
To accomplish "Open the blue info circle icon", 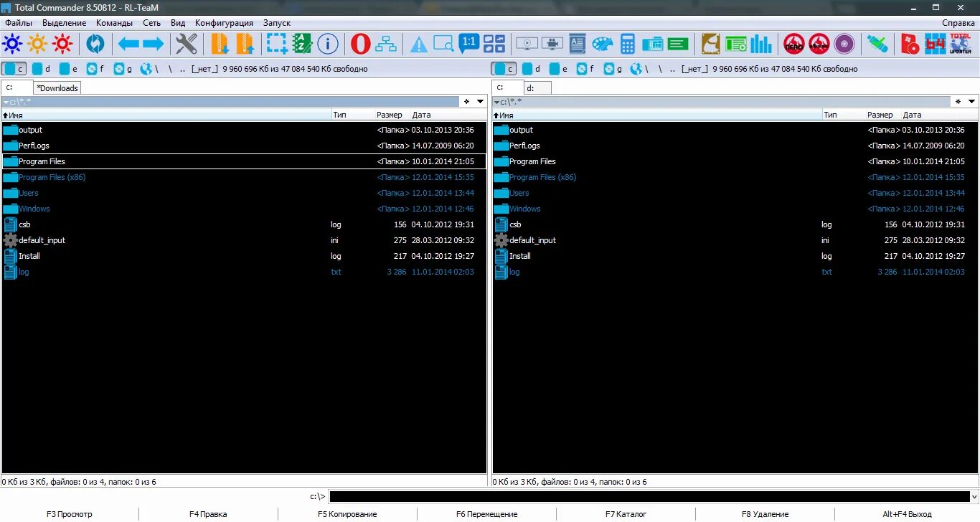I will (x=328, y=44).
